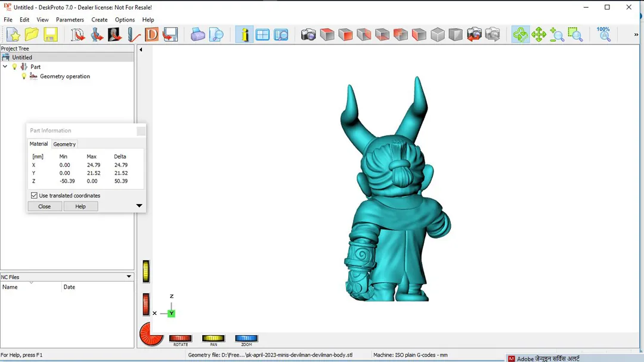The image size is (644, 362).
Task: Click the green Y axis box in viewport
Action: pyautogui.click(x=171, y=314)
